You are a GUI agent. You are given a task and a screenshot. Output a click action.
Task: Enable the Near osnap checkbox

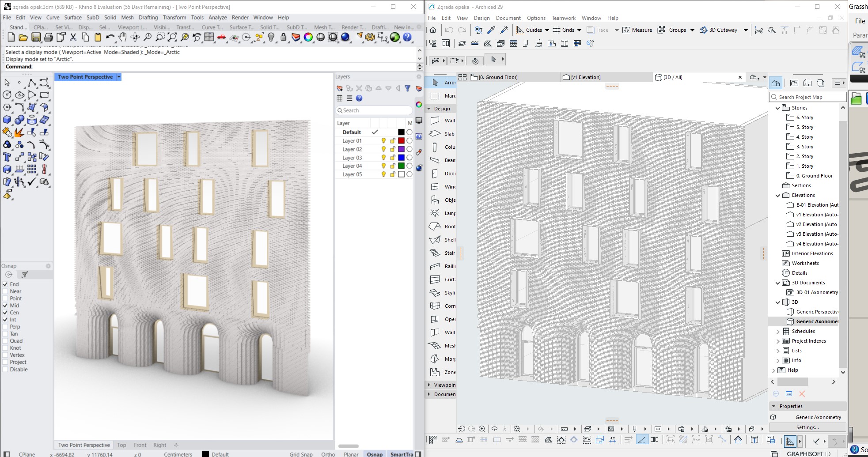(x=6, y=291)
